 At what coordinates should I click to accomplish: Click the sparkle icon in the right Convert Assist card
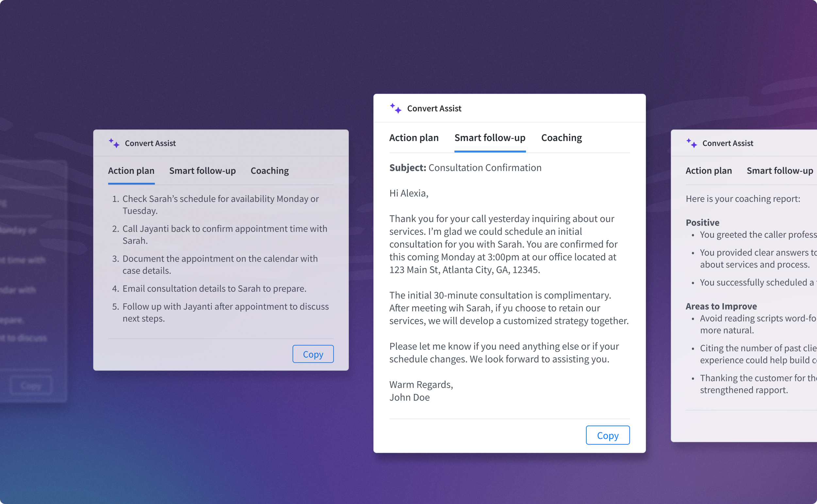692,143
